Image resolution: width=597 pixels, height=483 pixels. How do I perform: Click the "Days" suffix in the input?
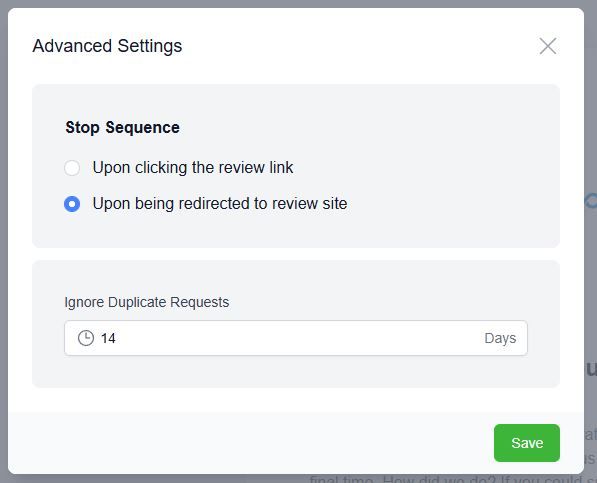[500, 338]
